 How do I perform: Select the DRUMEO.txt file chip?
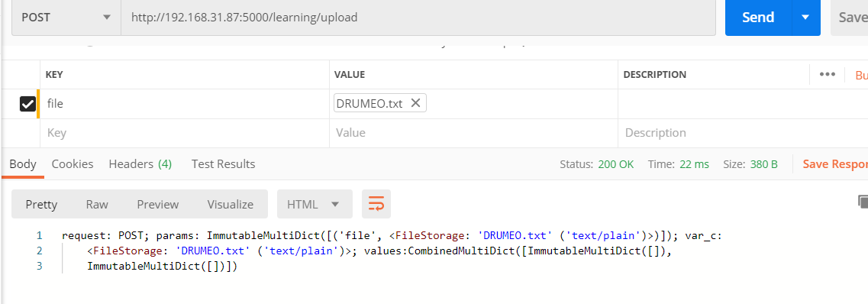(379, 103)
